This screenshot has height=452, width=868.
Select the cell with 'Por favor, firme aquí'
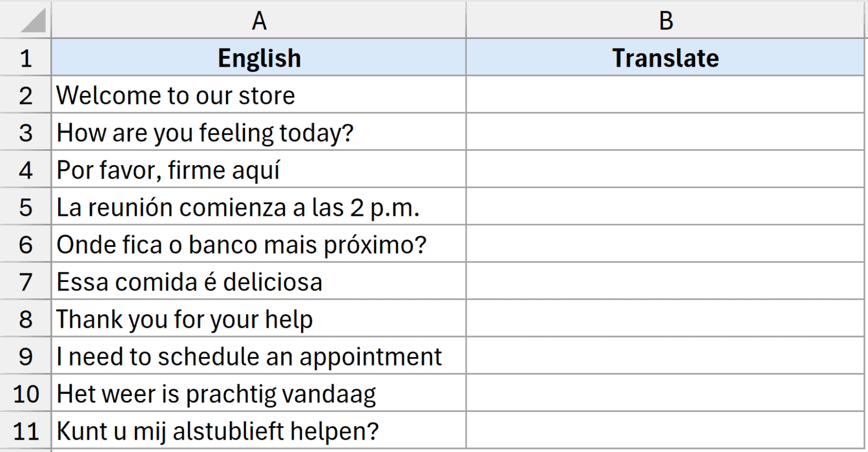[x=259, y=170]
